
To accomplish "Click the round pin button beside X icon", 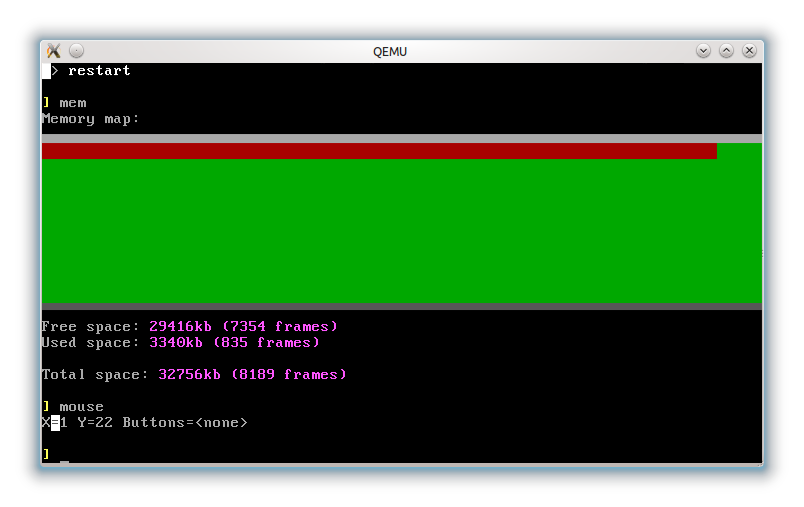I will pyautogui.click(x=76, y=51).
